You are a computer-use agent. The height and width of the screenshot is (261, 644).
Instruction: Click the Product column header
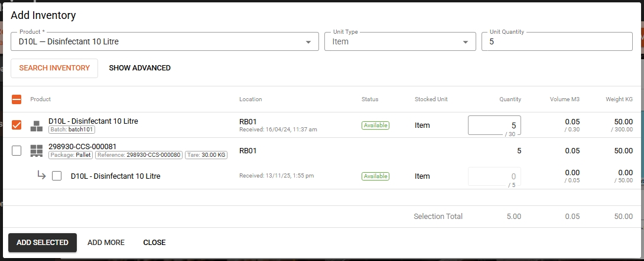pos(41,99)
